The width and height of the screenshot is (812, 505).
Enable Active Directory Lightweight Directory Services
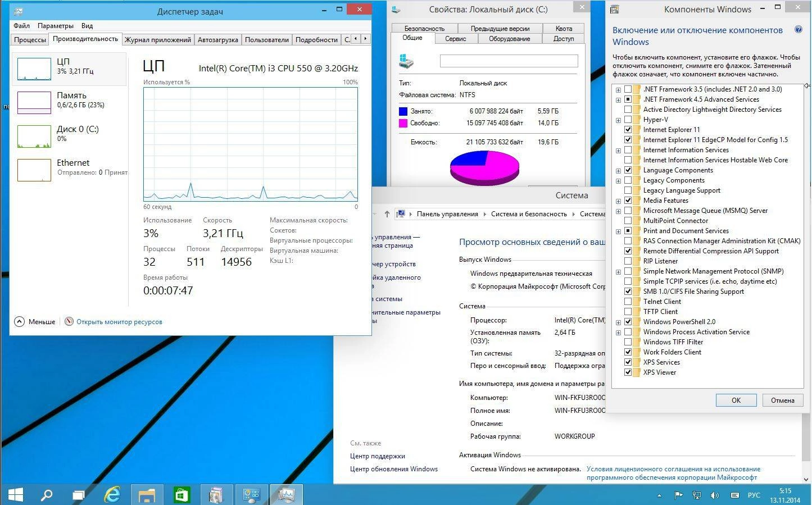[628, 110]
